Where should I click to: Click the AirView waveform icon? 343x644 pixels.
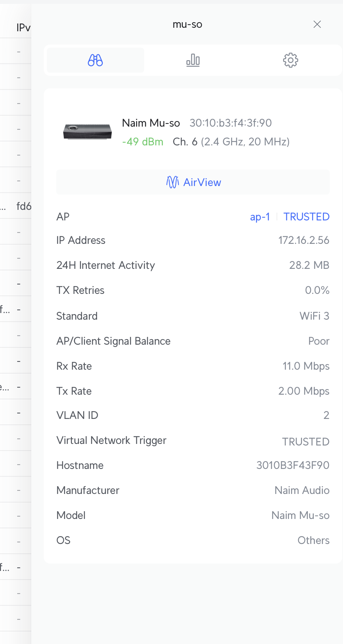click(x=172, y=182)
